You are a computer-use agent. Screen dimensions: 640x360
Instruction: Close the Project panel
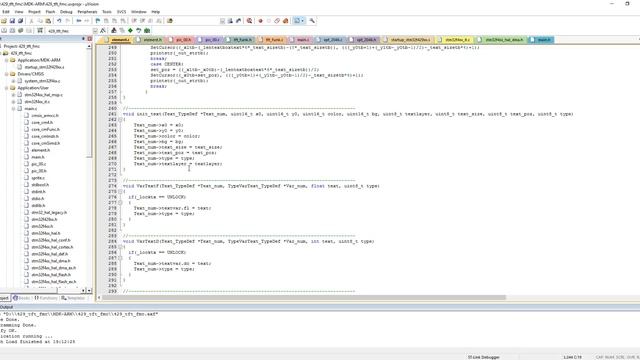pos(90,39)
